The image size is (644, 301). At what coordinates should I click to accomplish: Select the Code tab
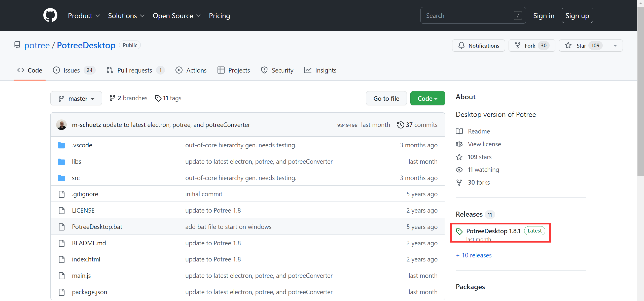coord(30,70)
